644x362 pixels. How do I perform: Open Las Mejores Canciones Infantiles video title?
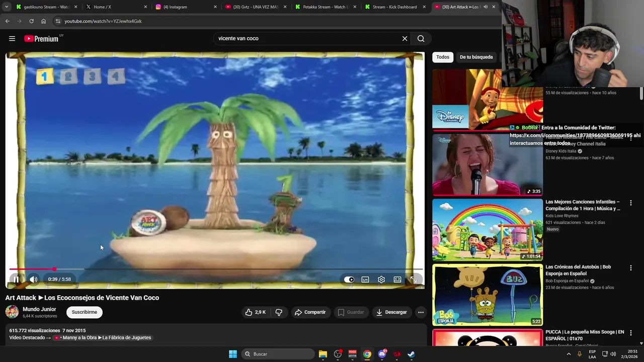[584, 205]
